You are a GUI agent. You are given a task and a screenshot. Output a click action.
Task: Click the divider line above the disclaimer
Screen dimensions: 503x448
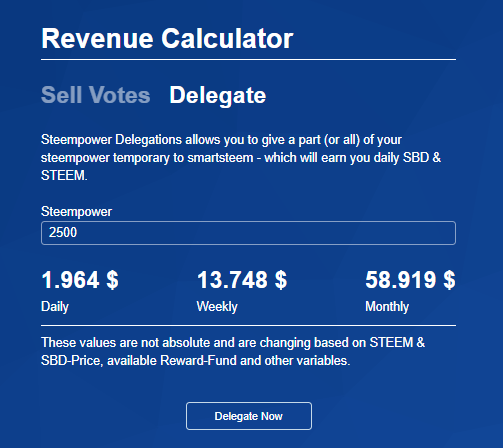(x=248, y=325)
